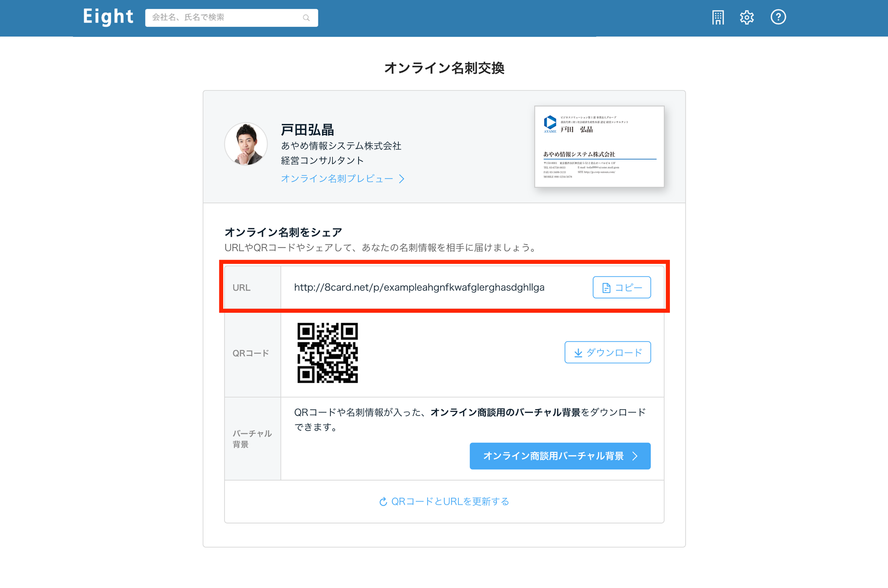This screenshot has height=588, width=888.
Task: Click the ダウンロード button for the QR code
Action: (x=607, y=352)
